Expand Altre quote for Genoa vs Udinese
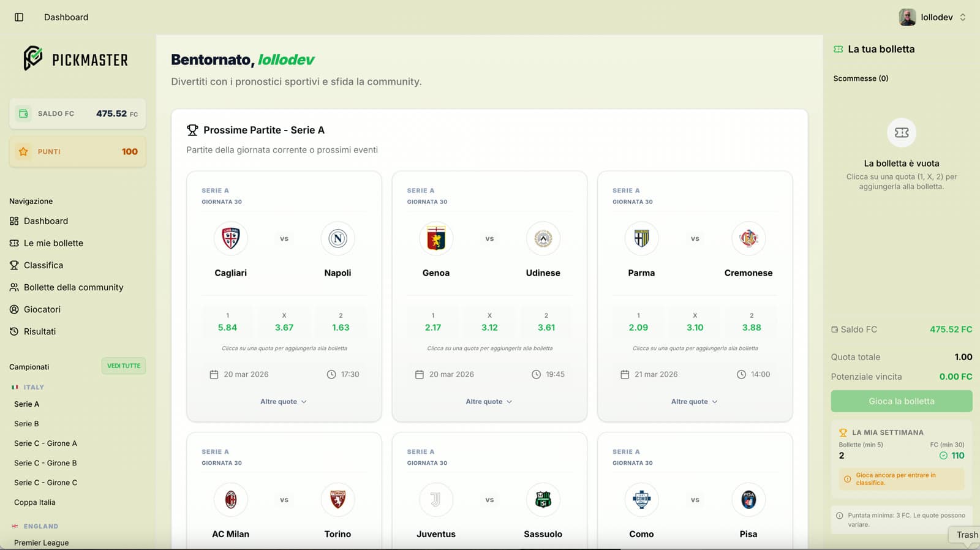The image size is (980, 550). (x=489, y=402)
